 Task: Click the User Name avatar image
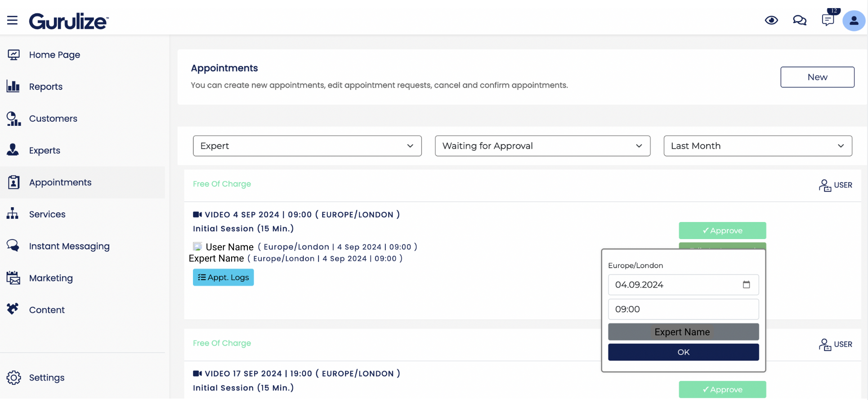click(x=197, y=246)
